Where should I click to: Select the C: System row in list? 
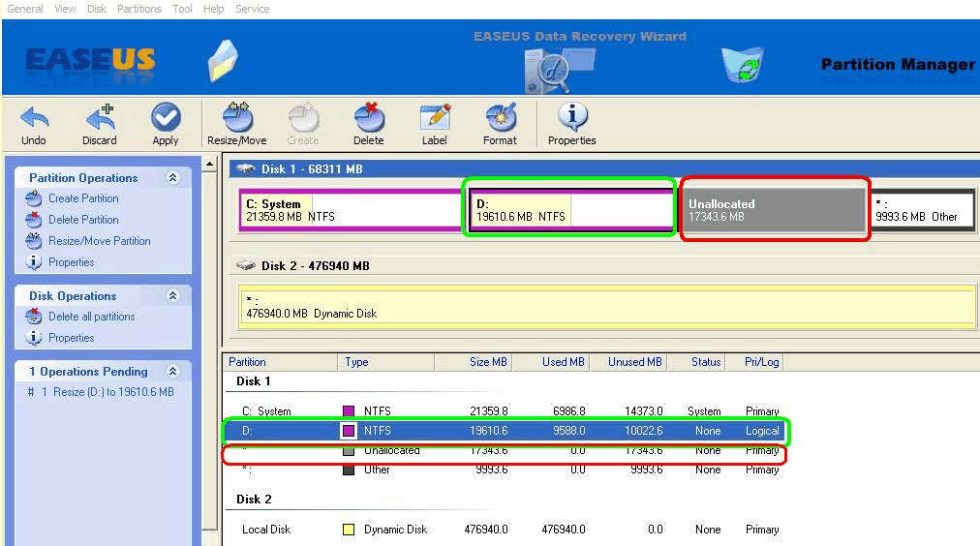504,411
